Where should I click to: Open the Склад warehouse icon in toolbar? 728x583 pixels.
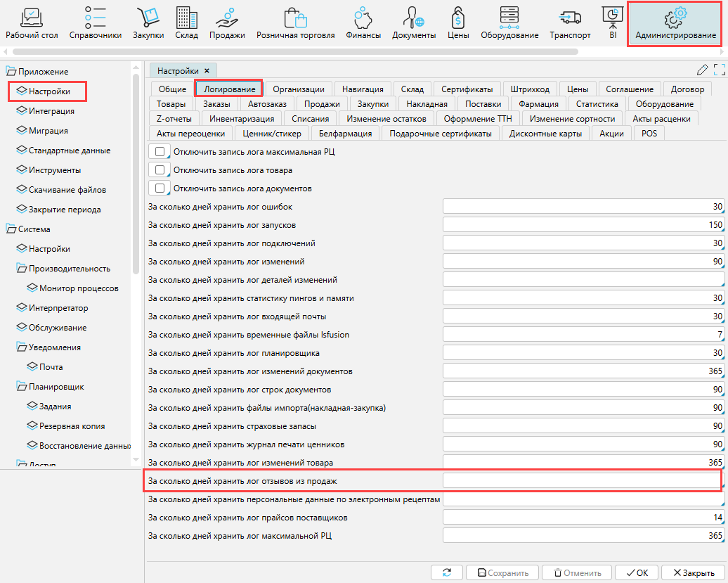point(186,18)
